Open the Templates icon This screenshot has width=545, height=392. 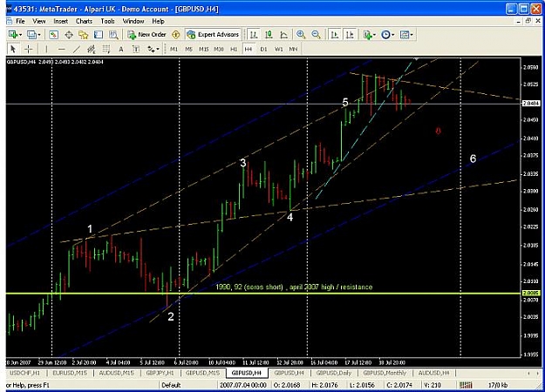[x=405, y=34]
